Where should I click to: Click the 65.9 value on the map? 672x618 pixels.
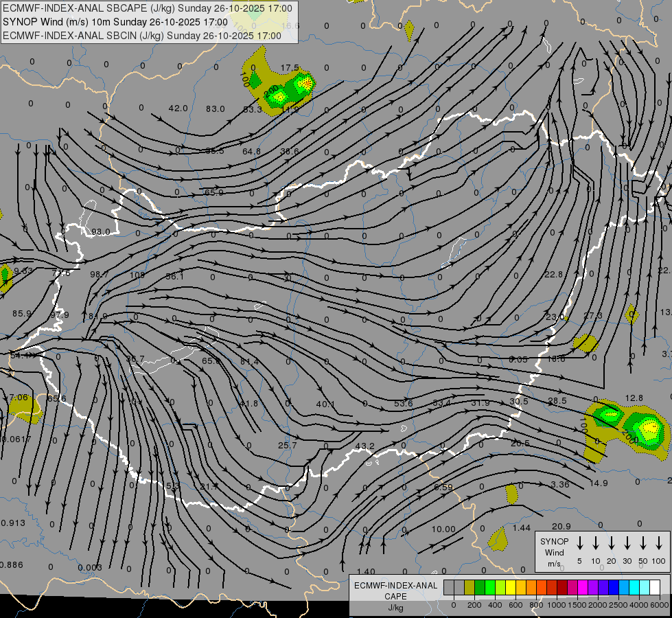click(x=214, y=192)
